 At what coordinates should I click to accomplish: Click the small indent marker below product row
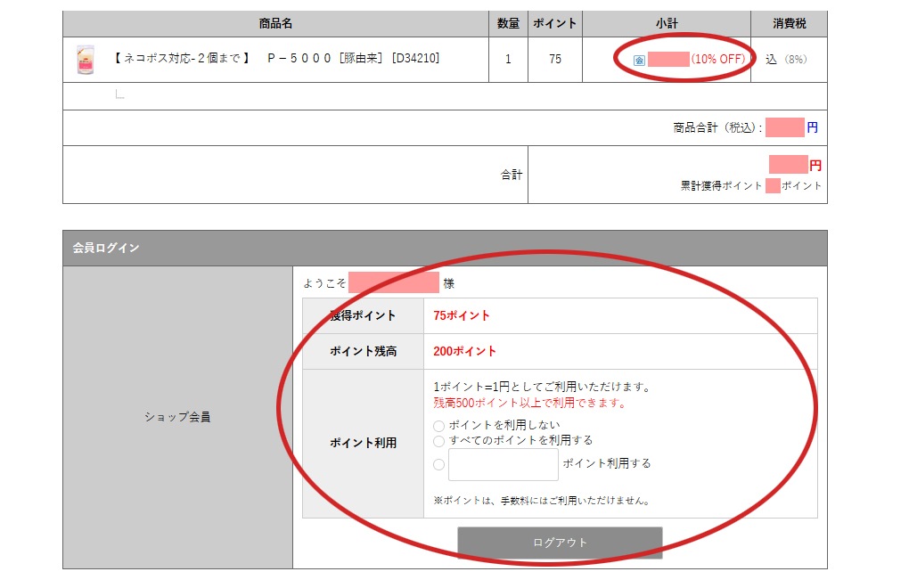coord(119,94)
